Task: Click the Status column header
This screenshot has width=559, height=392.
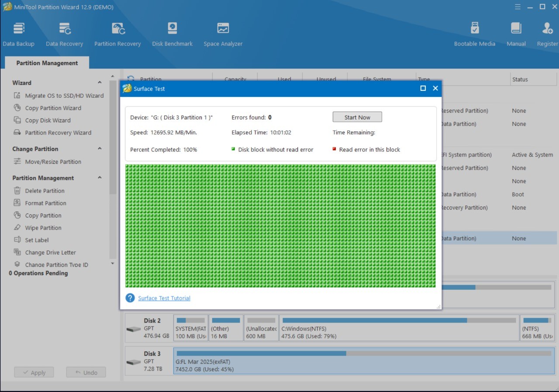Action: coord(520,79)
